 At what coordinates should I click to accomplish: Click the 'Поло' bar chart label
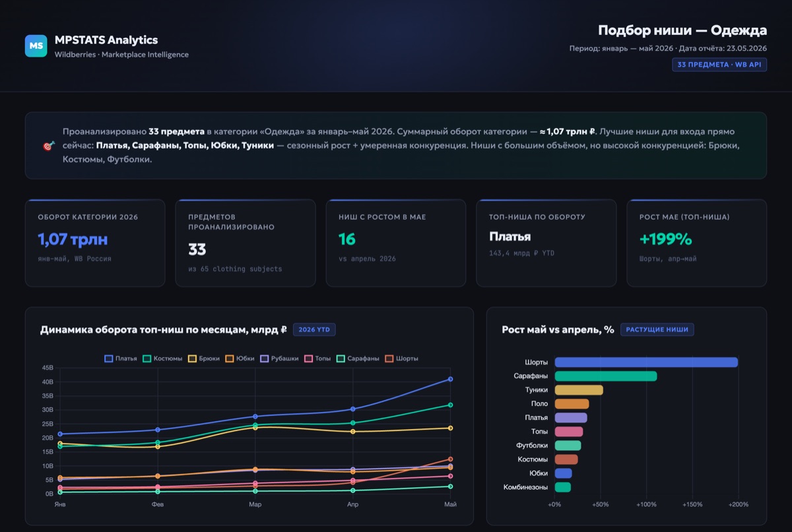539,404
